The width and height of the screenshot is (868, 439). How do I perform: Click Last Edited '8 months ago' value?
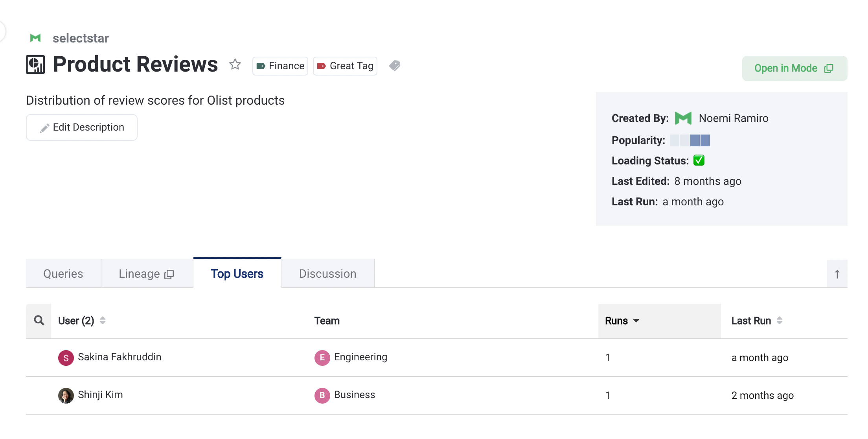708,181
